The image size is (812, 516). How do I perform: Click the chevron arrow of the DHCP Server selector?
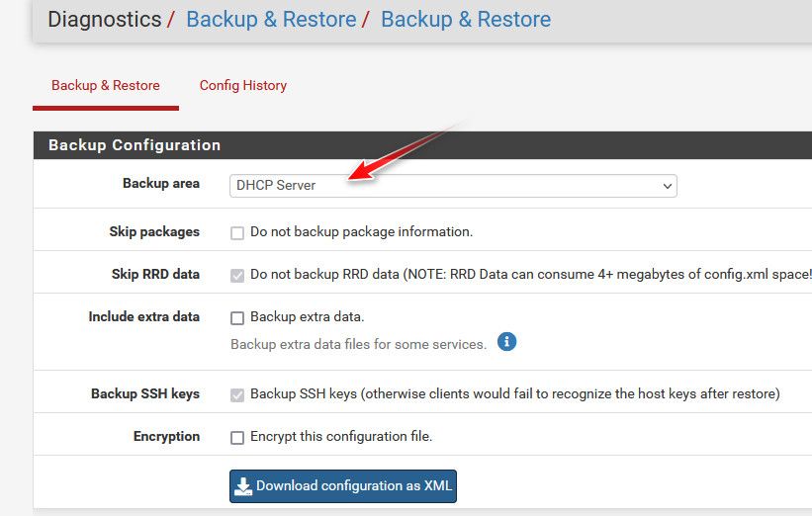tap(667, 186)
